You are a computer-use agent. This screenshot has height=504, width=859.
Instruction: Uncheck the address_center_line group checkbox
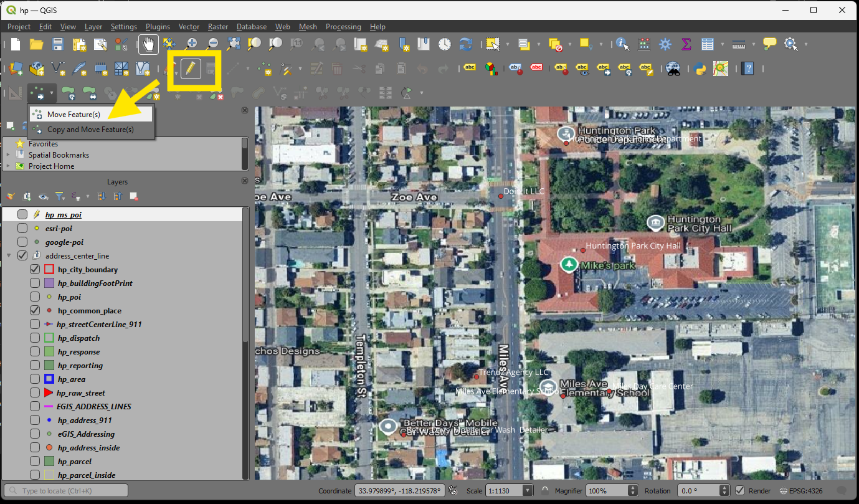[x=22, y=255]
